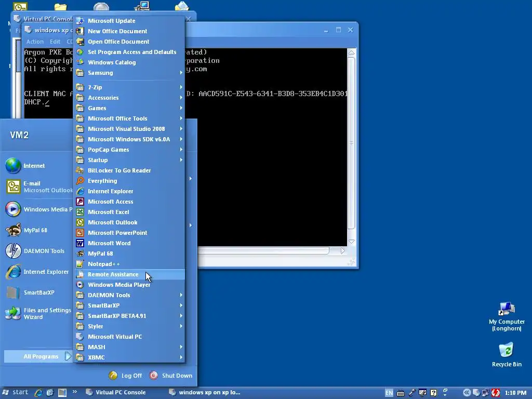Click VM window horizontal scrollbar right arrow
Screen dimensions: 532x399
(342, 251)
